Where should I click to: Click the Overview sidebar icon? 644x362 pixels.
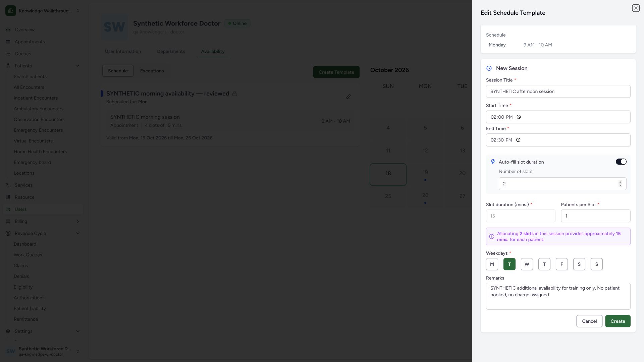pos(8,29)
